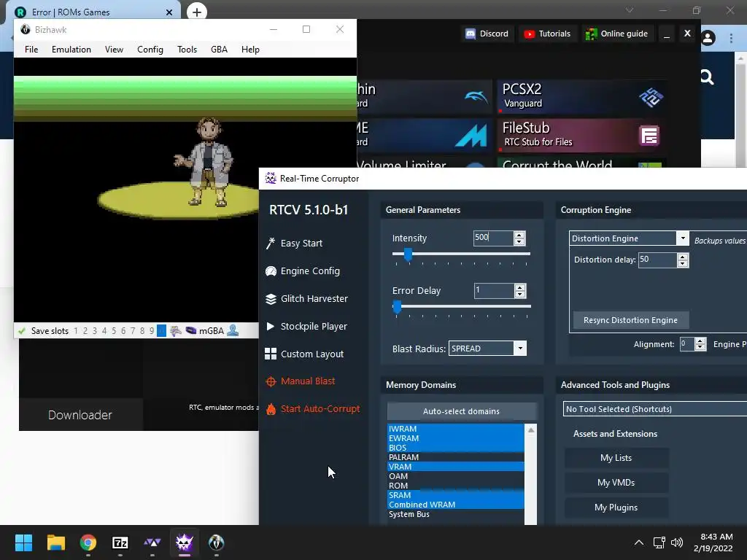Open Engine Config gauge icon
The image size is (747, 560).
pos(271,271)
